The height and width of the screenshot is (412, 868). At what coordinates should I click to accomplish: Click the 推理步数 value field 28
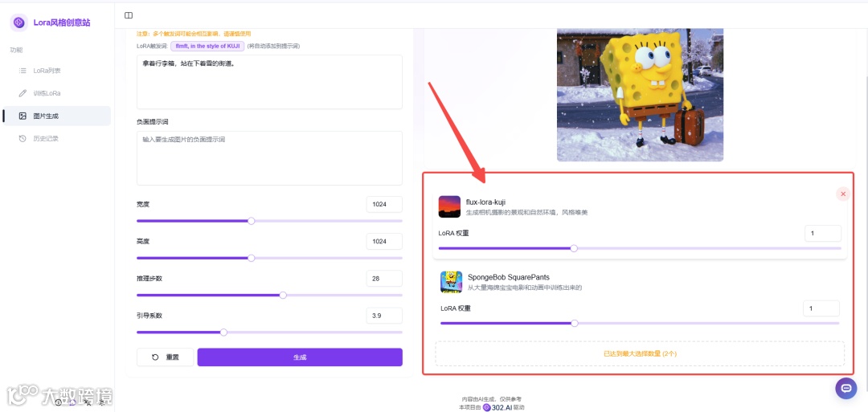(384, 279)
